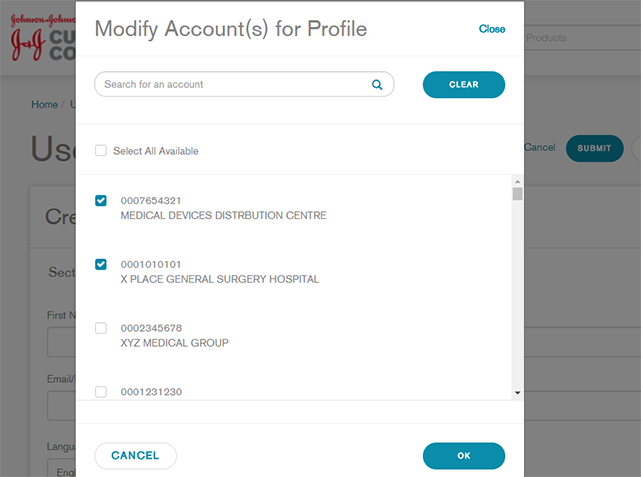Click the search magnifier icon

coord(377,85)
